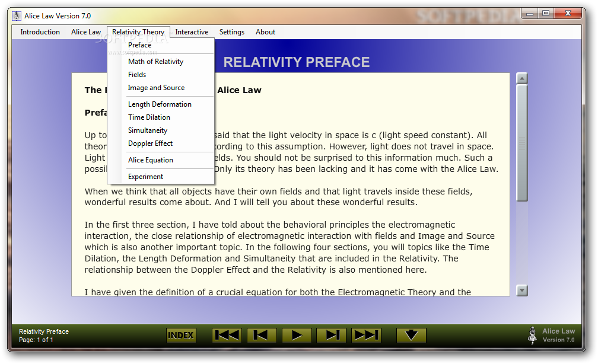
Task: Minimize the Alice Law window
Action: [530, 14]
